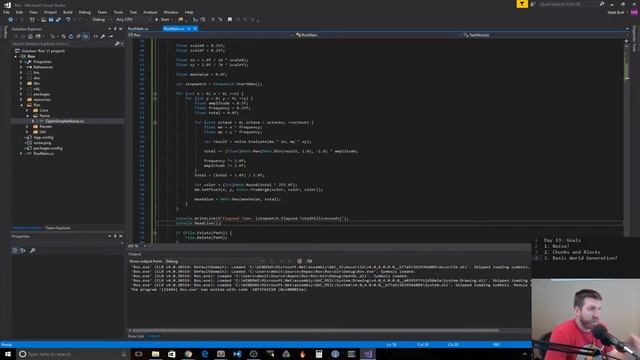Screen dimensions: 640x360
Task: Open the File menu
Action: tap(7, 12)
